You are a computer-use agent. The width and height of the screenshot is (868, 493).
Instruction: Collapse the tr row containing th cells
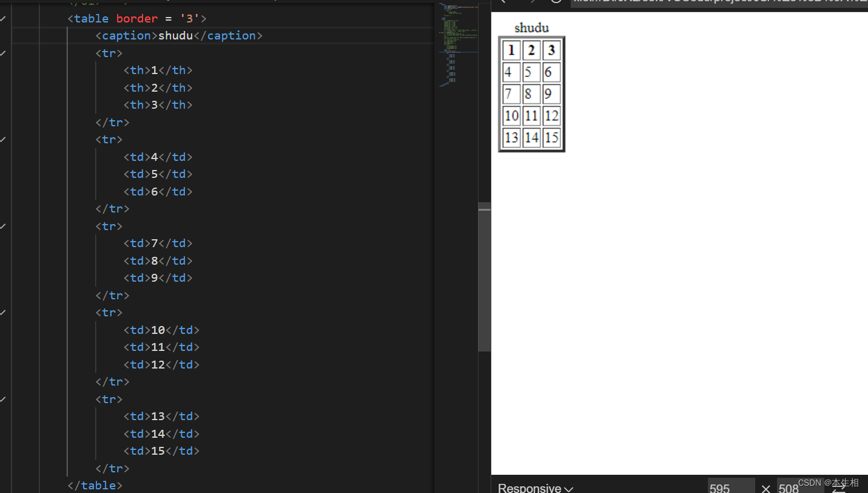point(3,53)
